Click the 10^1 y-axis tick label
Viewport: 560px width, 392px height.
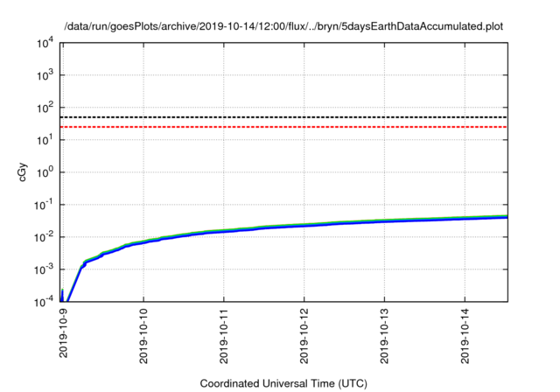coord(45,140)
